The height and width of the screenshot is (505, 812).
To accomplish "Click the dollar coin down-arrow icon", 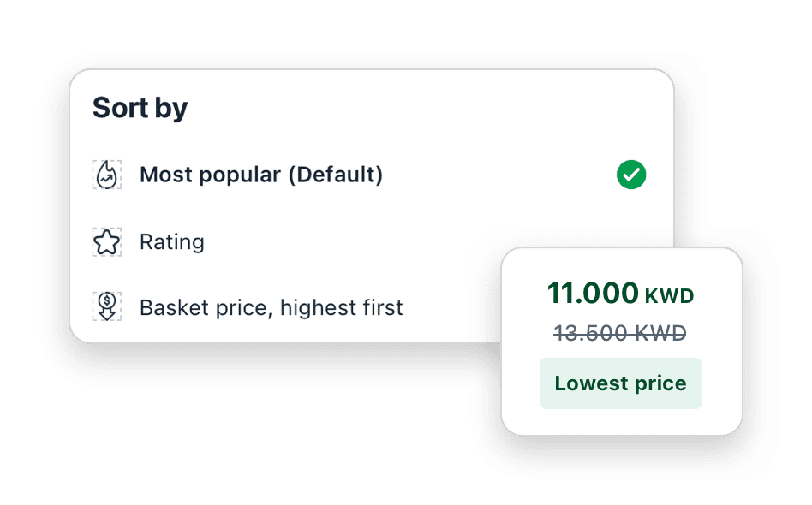I will pos(107,306).
